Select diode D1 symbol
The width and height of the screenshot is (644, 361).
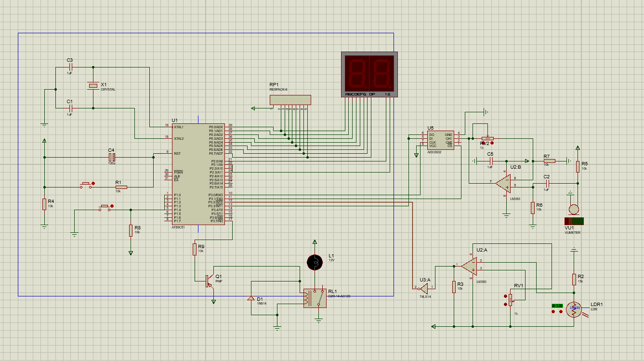[x=251, y=298]
